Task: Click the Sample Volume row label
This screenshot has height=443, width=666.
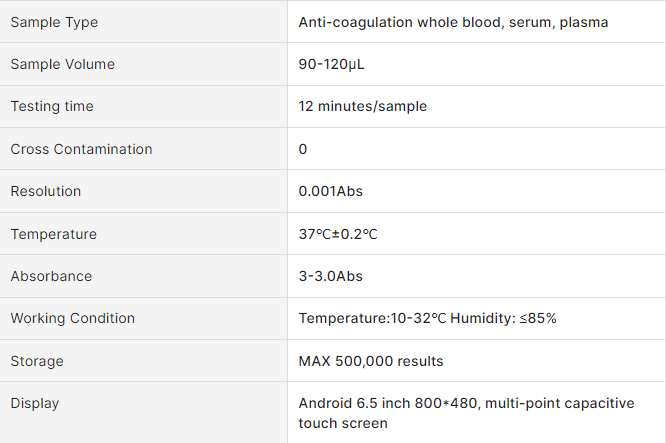Action: (x=62, y=64)
